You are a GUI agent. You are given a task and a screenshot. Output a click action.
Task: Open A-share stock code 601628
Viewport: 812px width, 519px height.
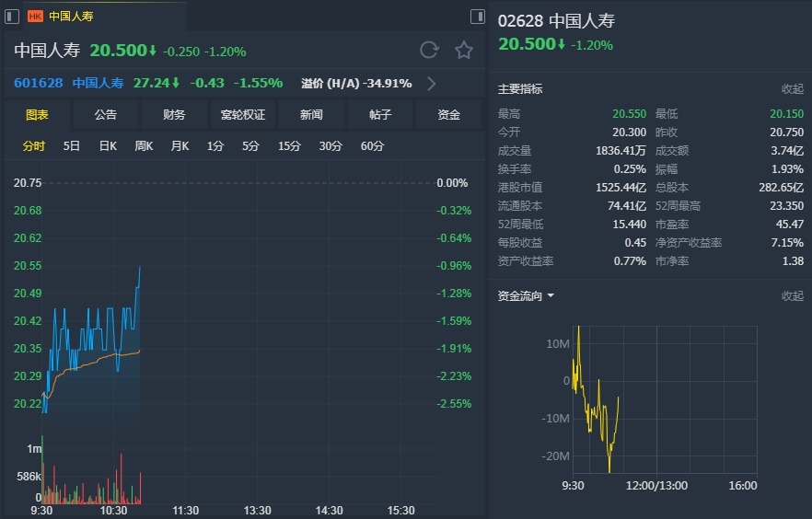(x=39, y=83)
